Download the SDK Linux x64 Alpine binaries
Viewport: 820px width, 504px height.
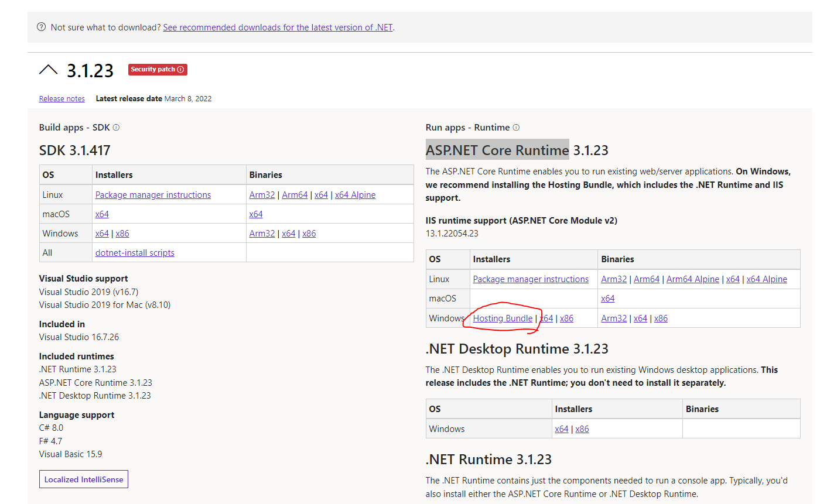tap(355, 195)
